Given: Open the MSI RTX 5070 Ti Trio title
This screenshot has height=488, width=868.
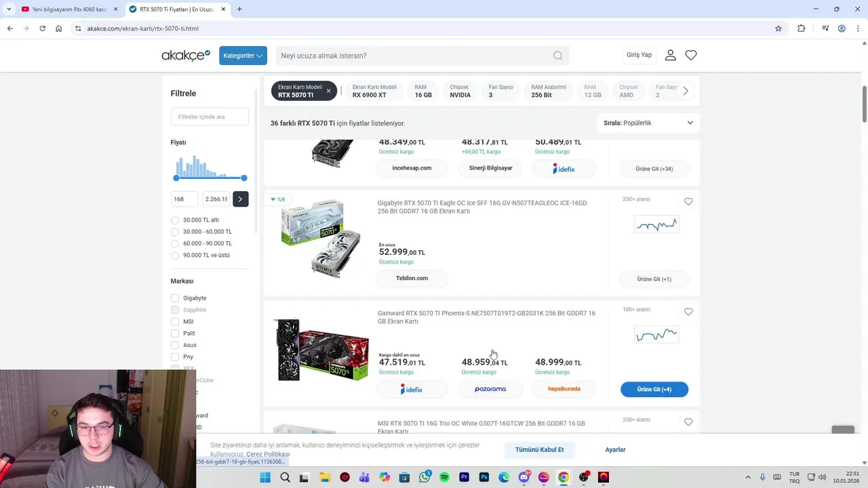Looking at the screenshot, I should click(481, 427).
